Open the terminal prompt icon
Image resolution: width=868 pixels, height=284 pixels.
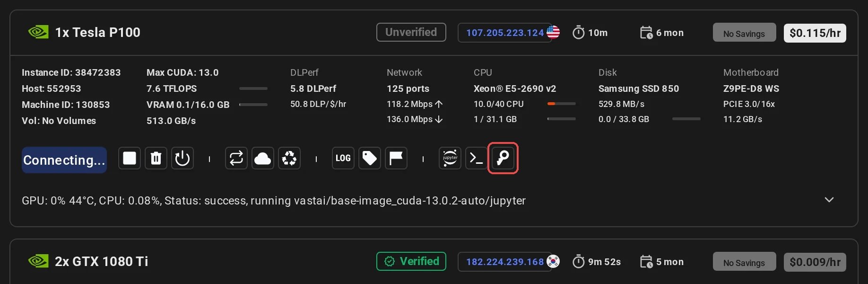[477, 158]
